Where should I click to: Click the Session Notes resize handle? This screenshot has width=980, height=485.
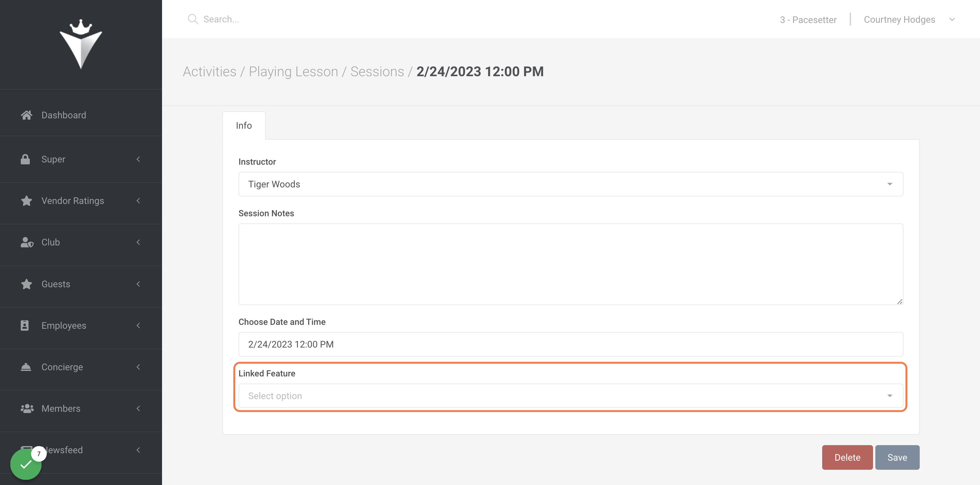(x=899, y=302)
